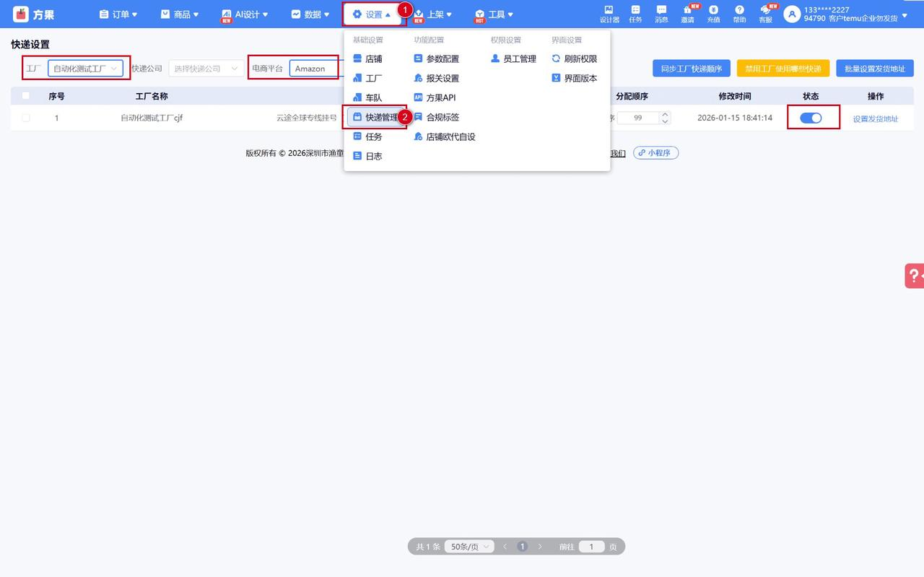Click the 修改时间 column header
Viewport: 924px width, 577px height.
(735, 96)
